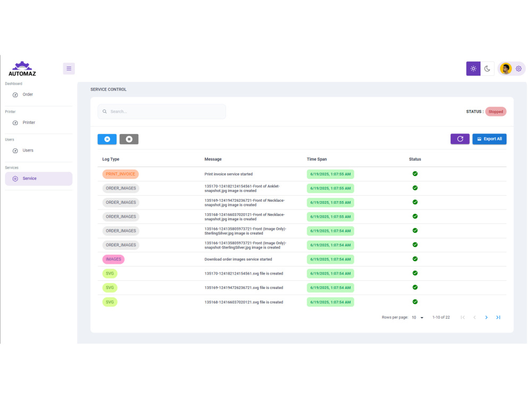
Task: Jump to the first page of logs
Action: click(x=462, y=318)
